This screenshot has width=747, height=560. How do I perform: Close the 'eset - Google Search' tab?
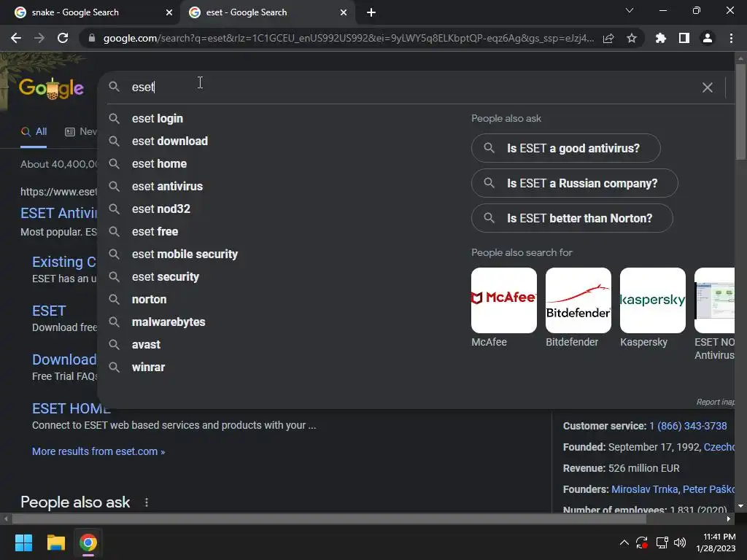[x=344, y=13]
